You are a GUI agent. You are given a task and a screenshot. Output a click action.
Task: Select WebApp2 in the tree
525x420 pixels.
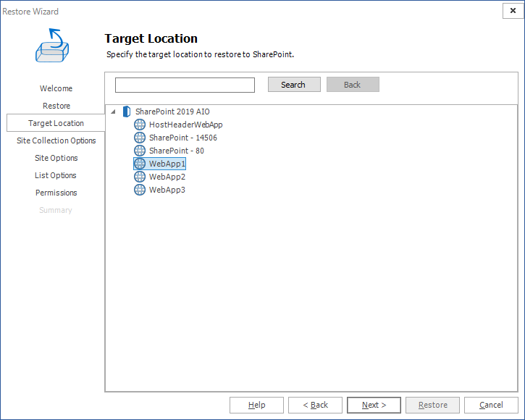point(167,177)
